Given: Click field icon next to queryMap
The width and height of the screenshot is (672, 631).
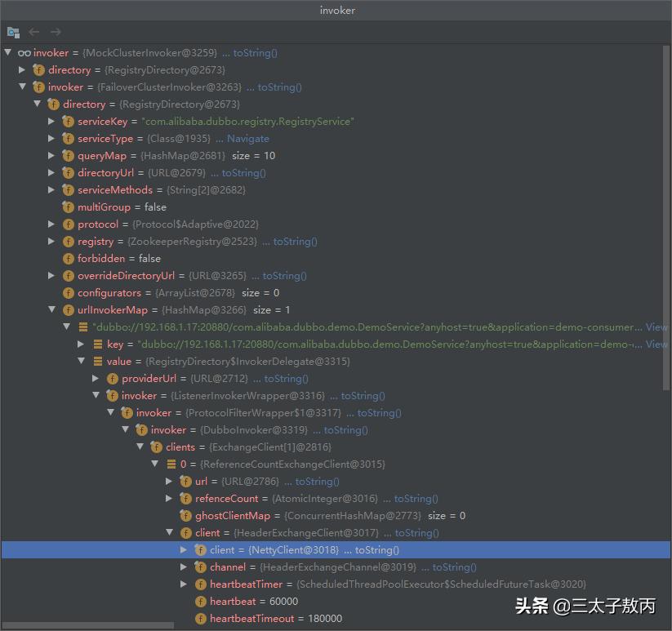Looking at the screenshot, I should point(68,156).
